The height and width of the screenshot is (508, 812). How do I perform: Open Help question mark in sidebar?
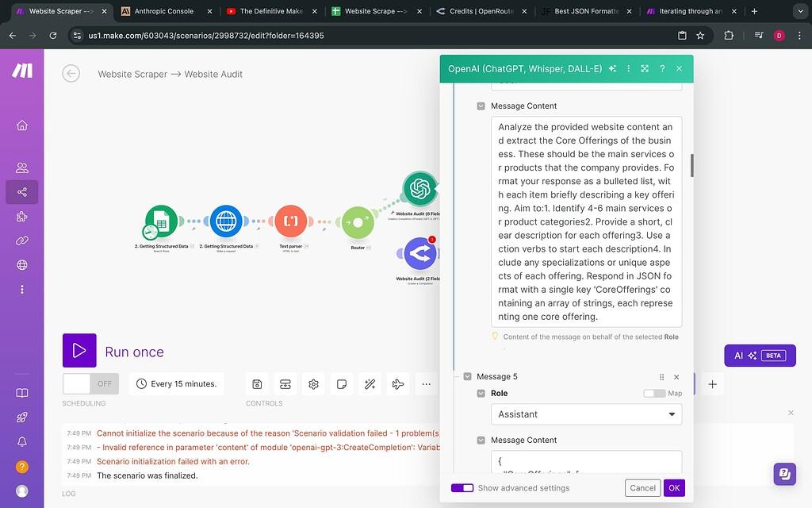[x=21, y=467]
